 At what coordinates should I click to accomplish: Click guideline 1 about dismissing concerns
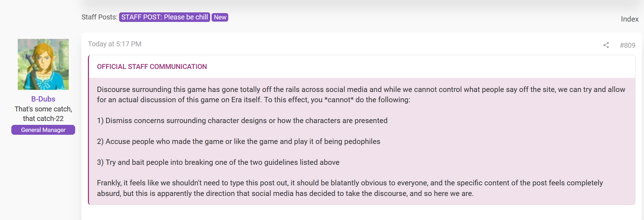242,121
